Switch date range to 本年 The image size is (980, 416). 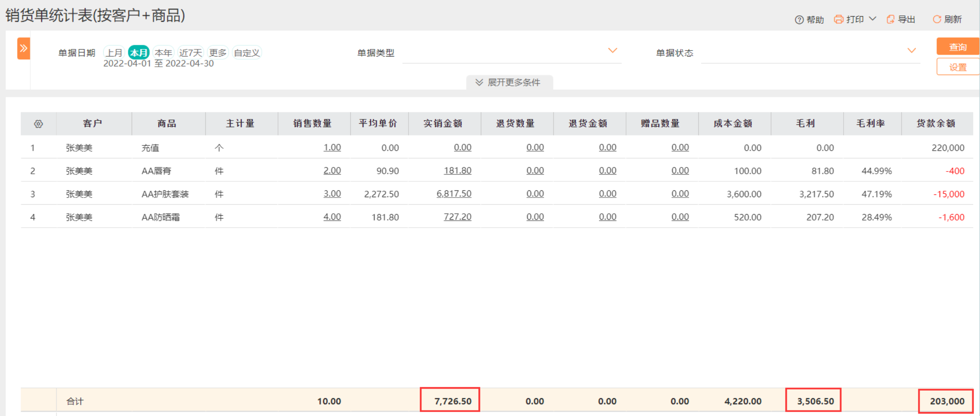[x=163, y=53]
